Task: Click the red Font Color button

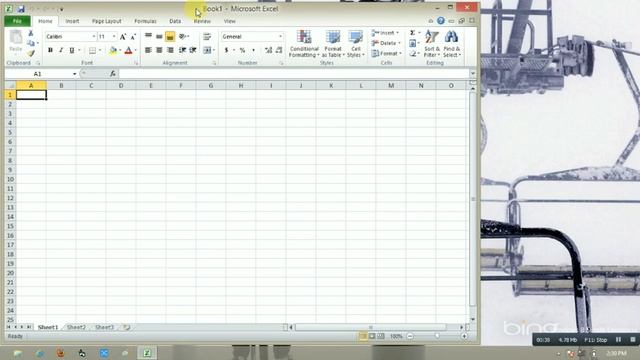Action: [129, 50]
